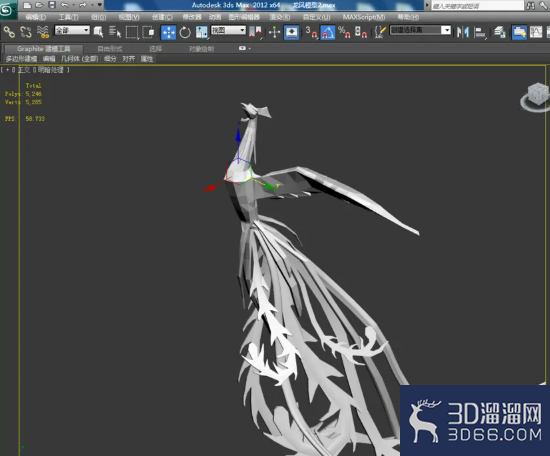Open the Curve Editor
550x456 pixels.
(x=536, y=32)
